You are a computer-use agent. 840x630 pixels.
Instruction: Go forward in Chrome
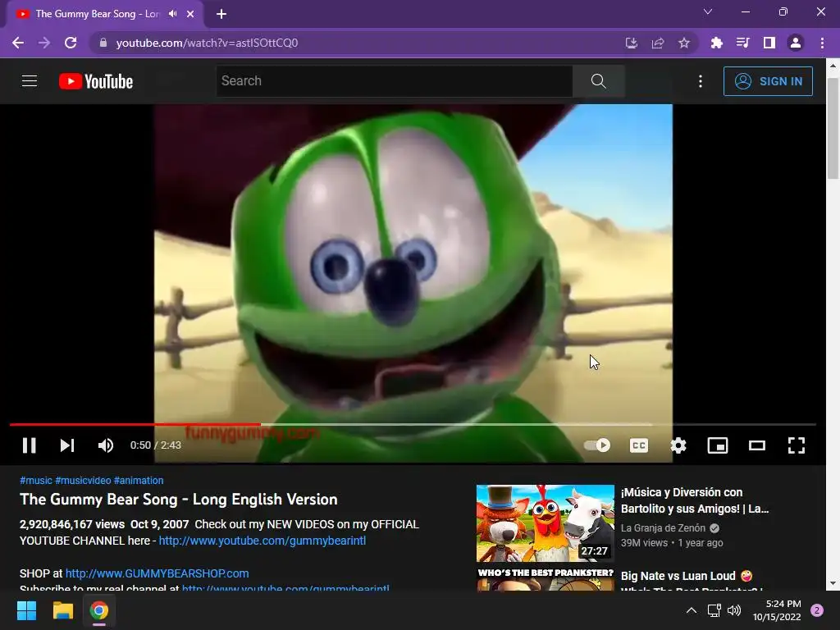point(44,43)
